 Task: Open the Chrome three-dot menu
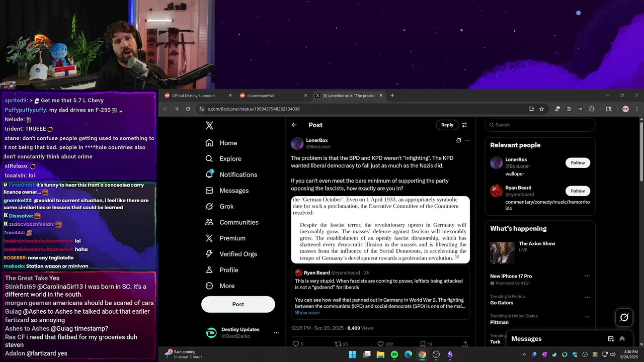tap(636, 109)
